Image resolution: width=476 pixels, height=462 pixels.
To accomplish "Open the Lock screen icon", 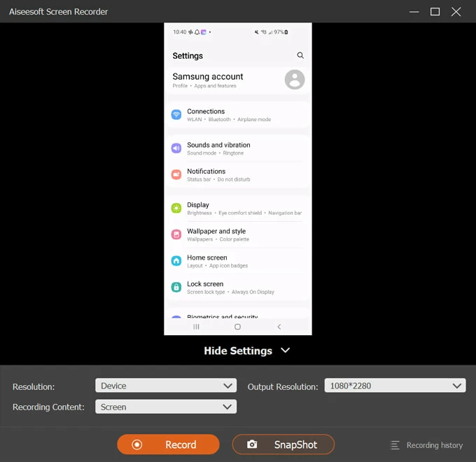I will point(176,287).
